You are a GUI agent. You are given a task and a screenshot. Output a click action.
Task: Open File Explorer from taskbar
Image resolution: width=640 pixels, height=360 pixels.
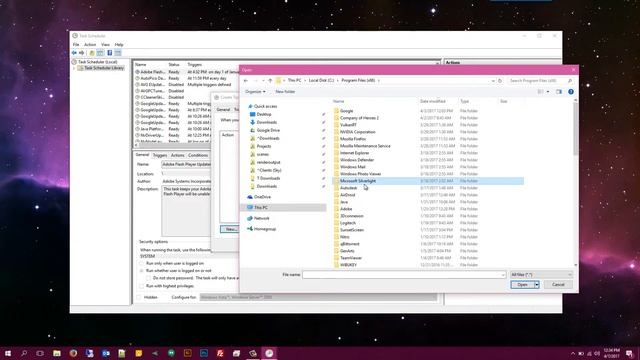(x=57, y=353)
